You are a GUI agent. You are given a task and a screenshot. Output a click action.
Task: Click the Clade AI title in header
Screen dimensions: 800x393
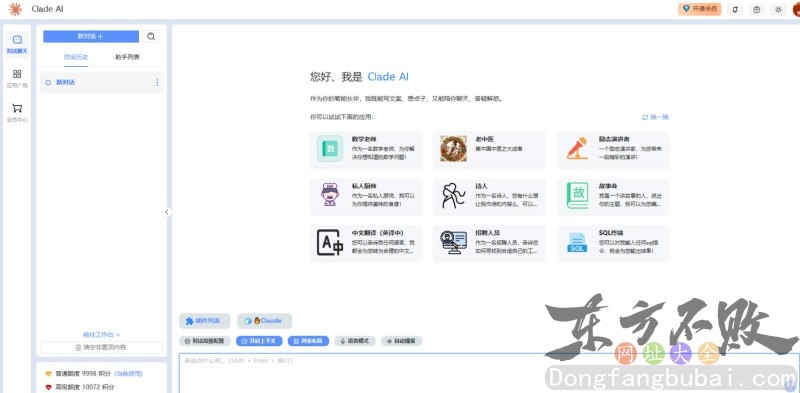point(47,9)
